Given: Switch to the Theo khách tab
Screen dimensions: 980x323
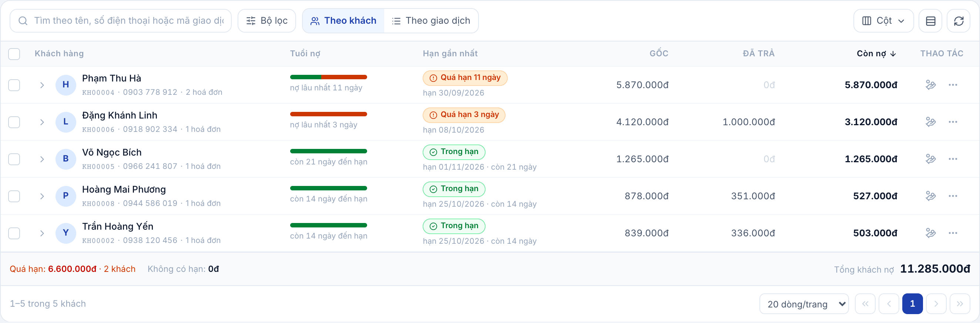Looking at the screenshot, I should click(x=343, y=21).
